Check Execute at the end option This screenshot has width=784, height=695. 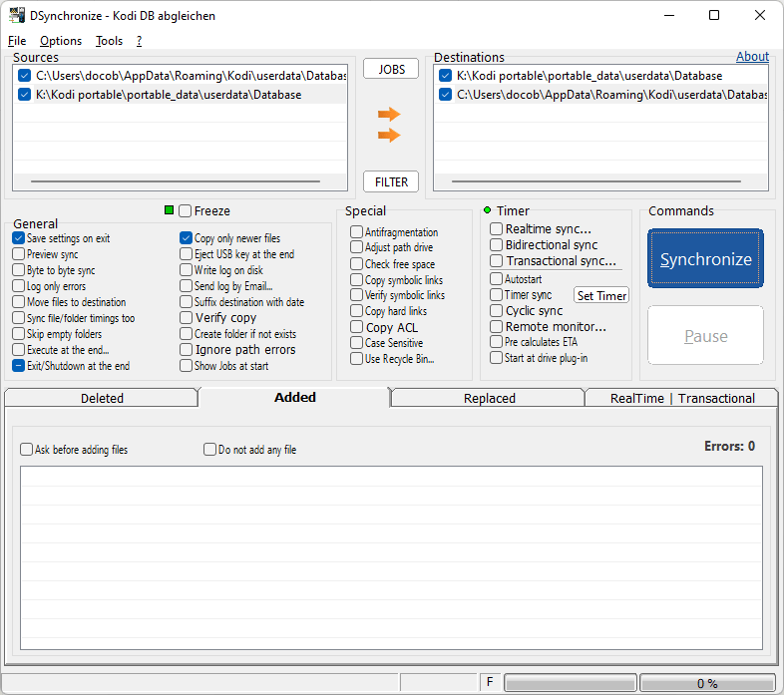(19, 350)
